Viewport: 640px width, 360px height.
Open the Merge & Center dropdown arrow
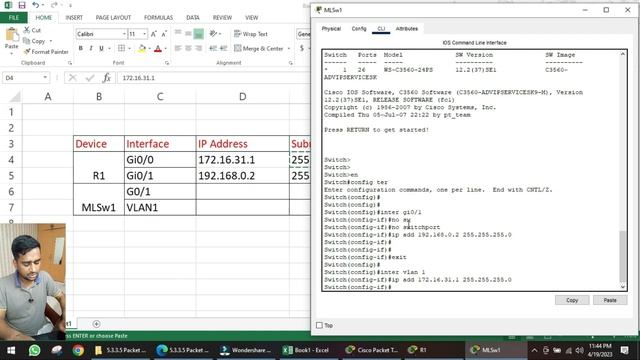pos(289,49)
